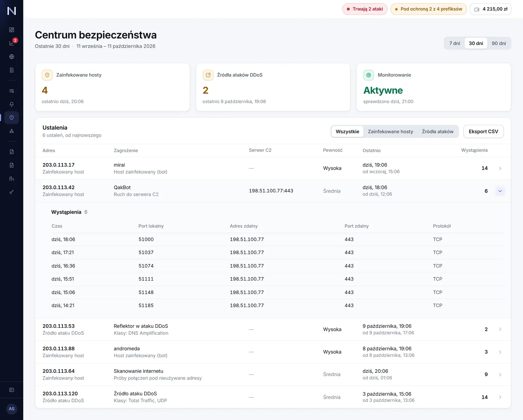The width and height of the screenshot is (523, 420).
Task: Click the dziś, 18:06 occurrence time cell
Action: (x=63, y=240)
